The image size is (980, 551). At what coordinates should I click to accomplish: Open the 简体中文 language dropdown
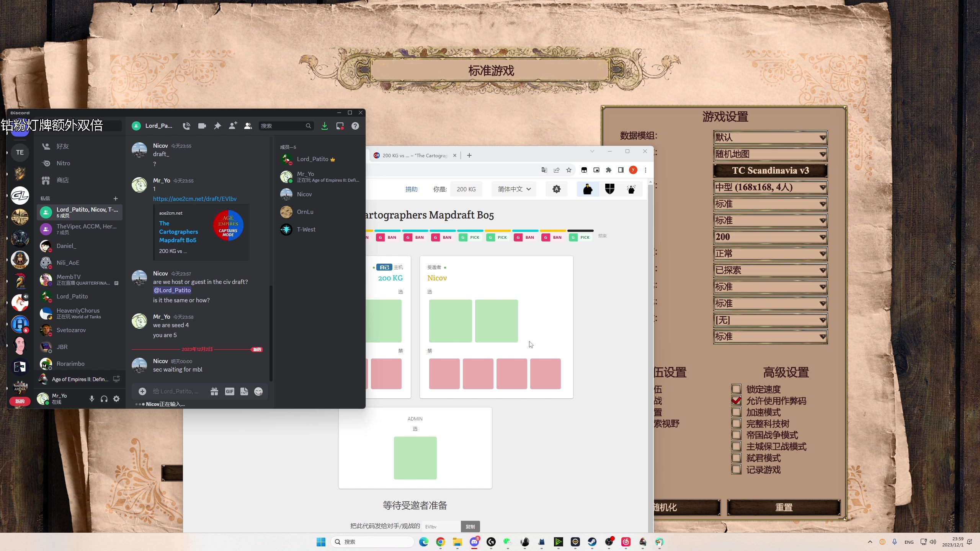pos(514,189)
